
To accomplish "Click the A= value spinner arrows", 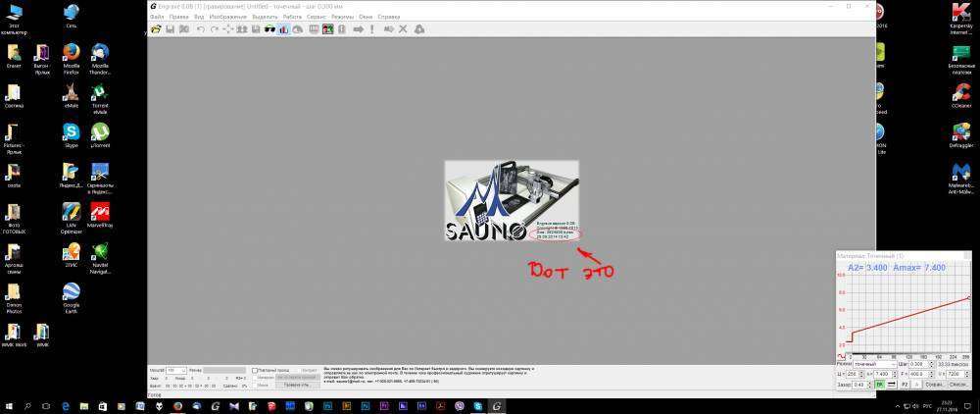I will tap(894, 374).
